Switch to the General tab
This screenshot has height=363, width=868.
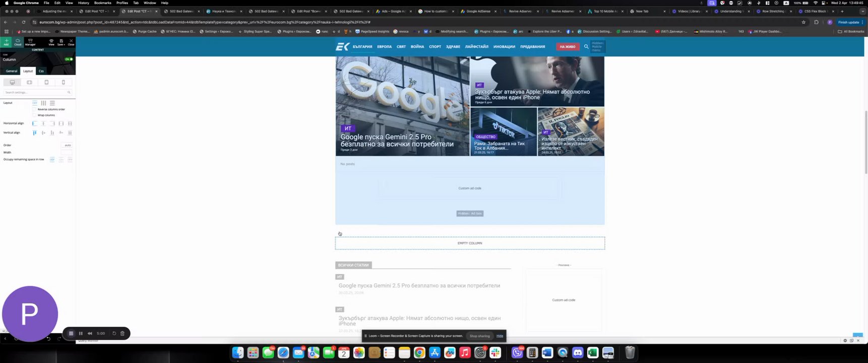(x=12, y=71)
